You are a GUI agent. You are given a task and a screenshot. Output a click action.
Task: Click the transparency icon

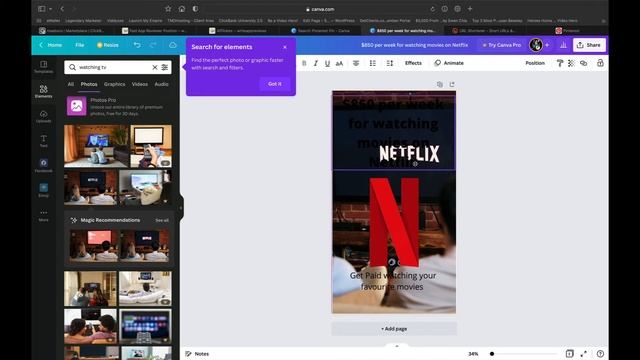(x=571, y=63)
